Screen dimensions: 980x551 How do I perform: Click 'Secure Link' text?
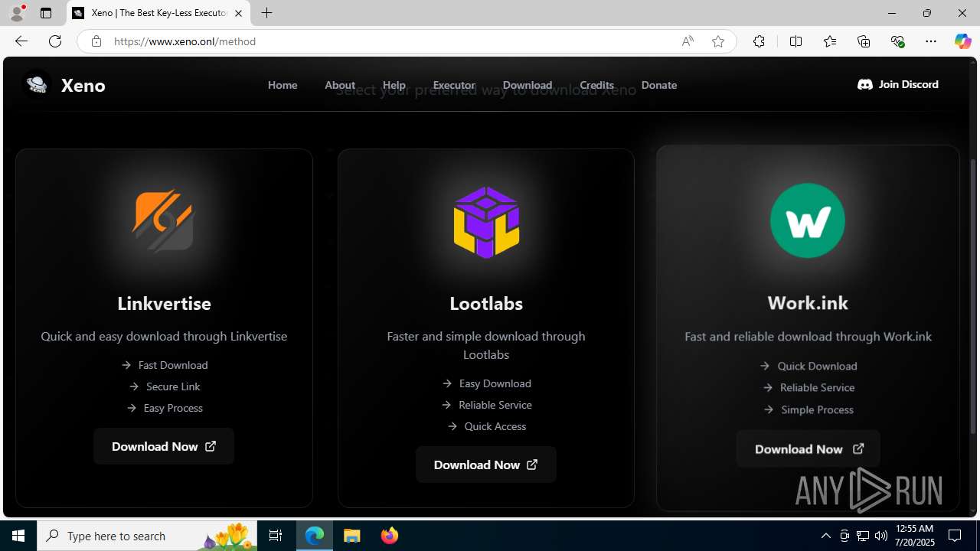click(173, 386)
